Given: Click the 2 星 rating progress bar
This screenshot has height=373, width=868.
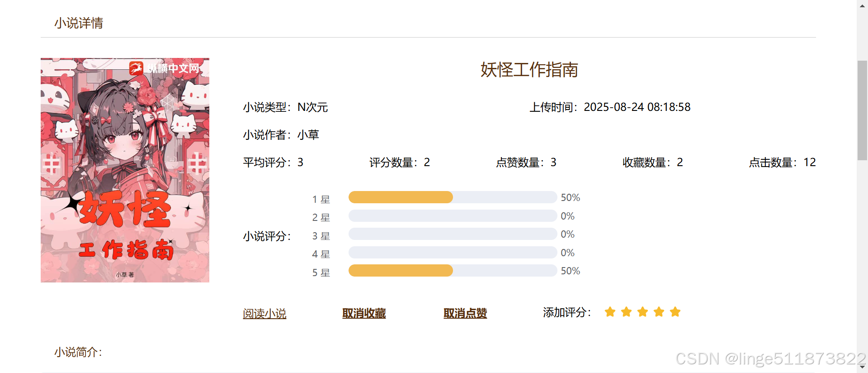Looking at the screenshot, I should [453, 216].
